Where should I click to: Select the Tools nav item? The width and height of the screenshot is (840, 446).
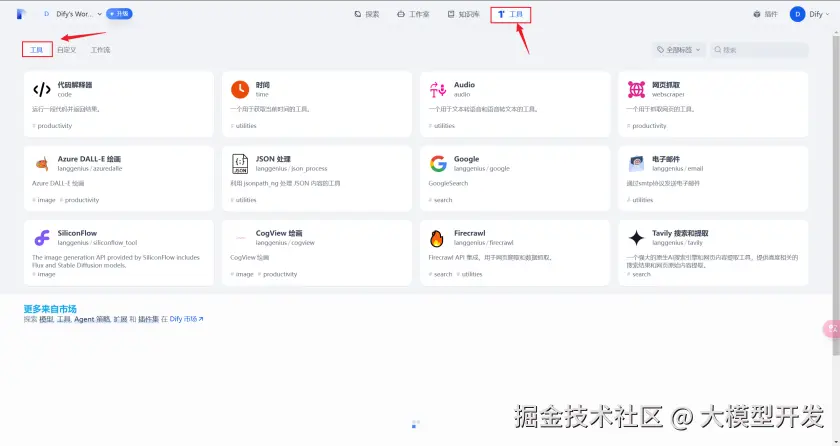(x=511, y=14)
